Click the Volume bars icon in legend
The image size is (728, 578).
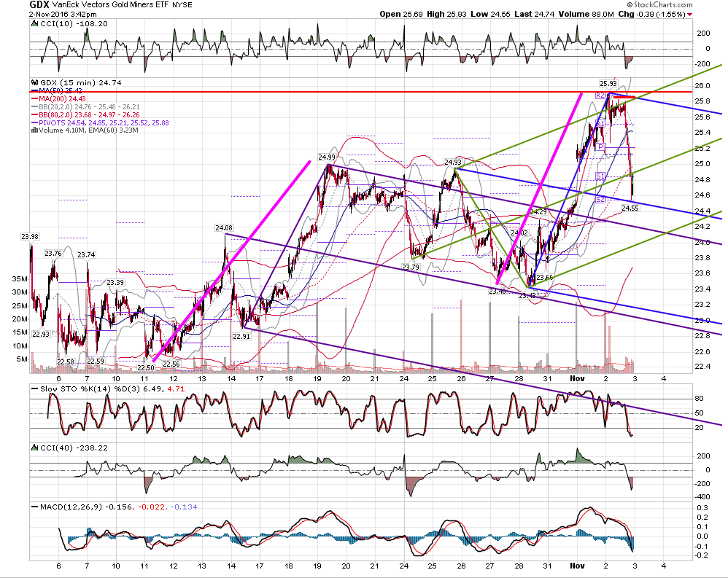34,130
